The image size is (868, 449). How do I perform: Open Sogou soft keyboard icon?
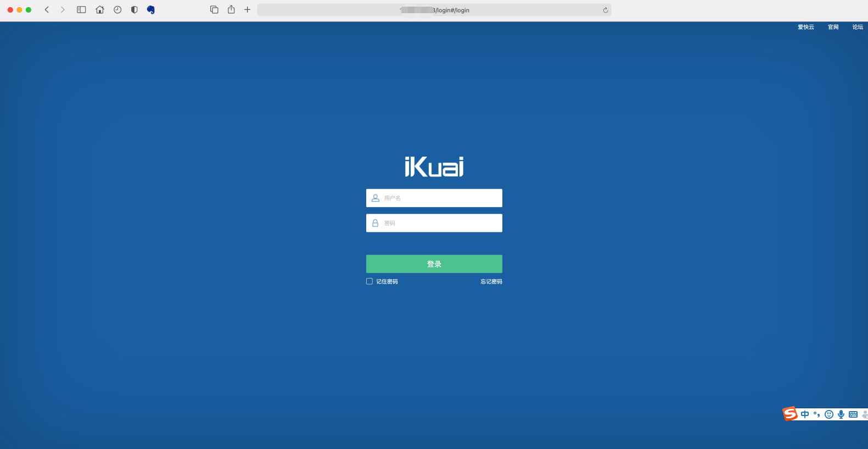pyautogui.click(x=853, y=414)
